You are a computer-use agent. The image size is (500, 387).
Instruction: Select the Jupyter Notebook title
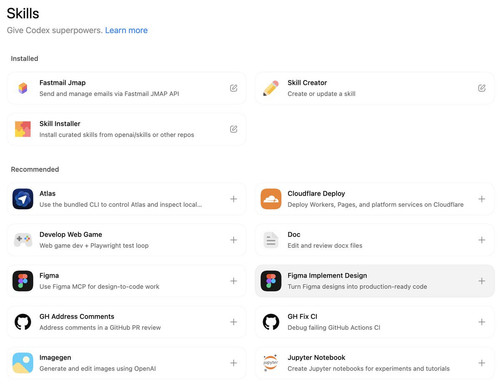[316, 358]
